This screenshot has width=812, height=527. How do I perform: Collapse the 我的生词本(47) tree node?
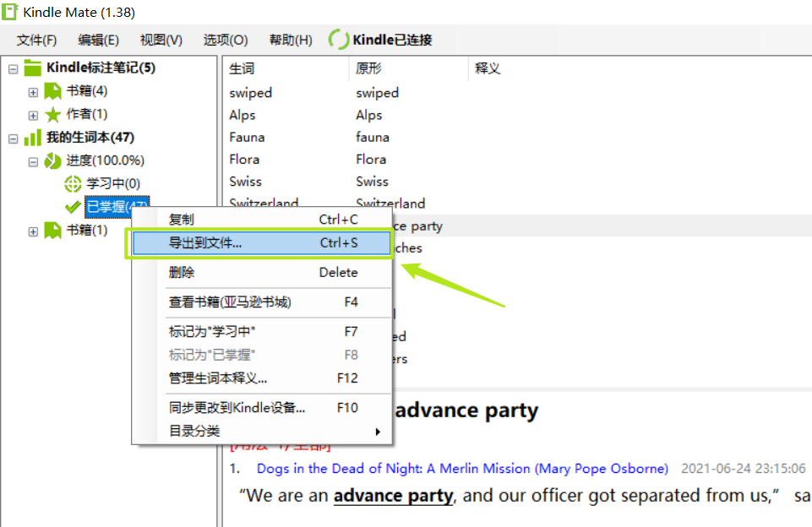click(14, 139)
